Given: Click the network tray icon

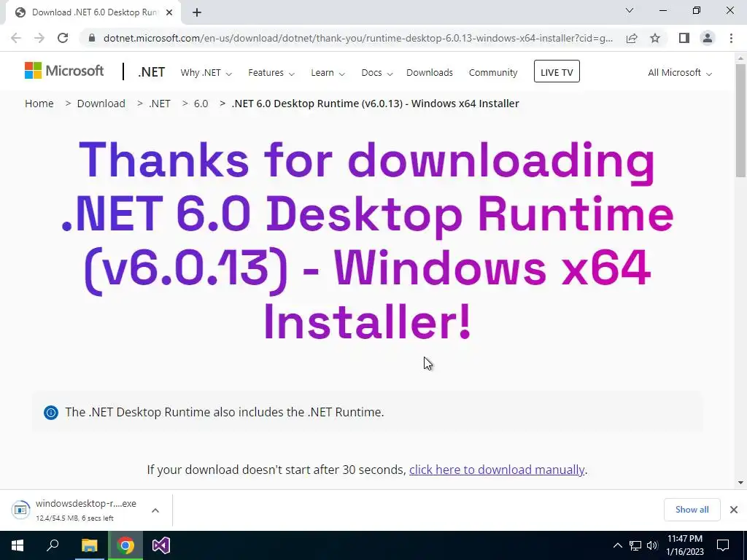Looking at the screenshot, I should [x=635, y=545].
